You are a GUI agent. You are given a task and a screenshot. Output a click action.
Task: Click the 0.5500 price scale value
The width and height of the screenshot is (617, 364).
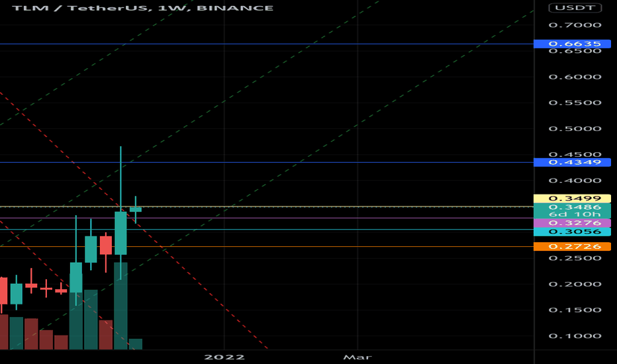pyautogui.click(x=575, y=103)
